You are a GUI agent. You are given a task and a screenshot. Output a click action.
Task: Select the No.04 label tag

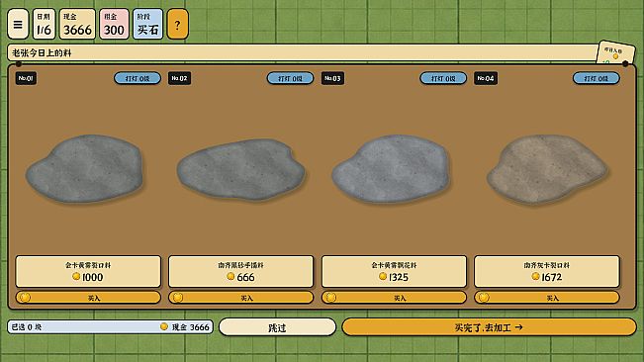[x=486, y=78]
